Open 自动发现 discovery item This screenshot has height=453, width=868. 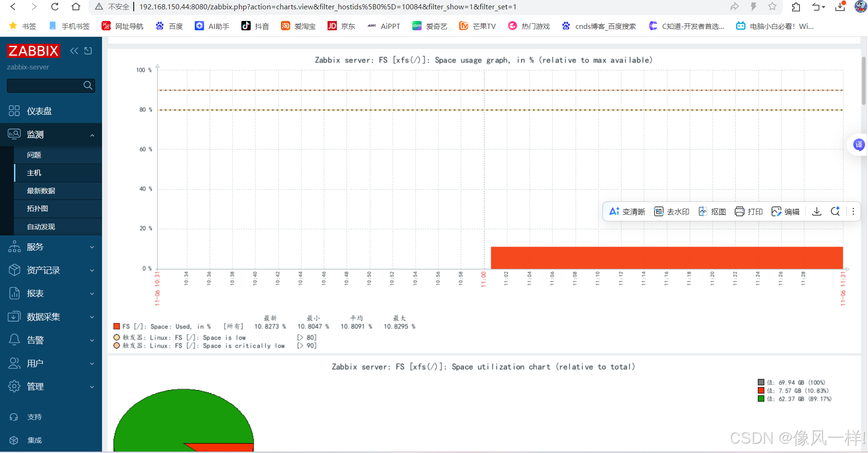58,226
